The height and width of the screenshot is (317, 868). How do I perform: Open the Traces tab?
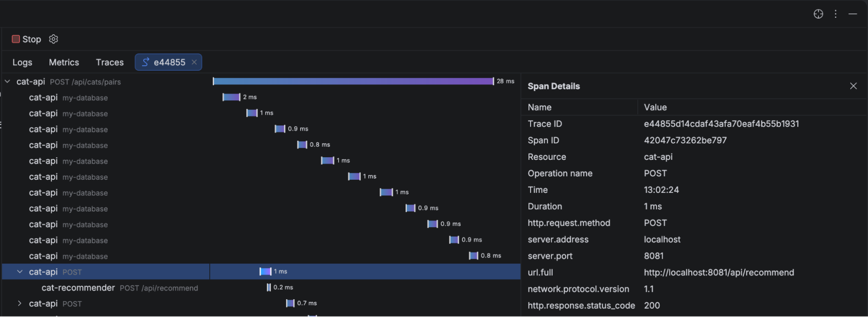tap(110, 62)
